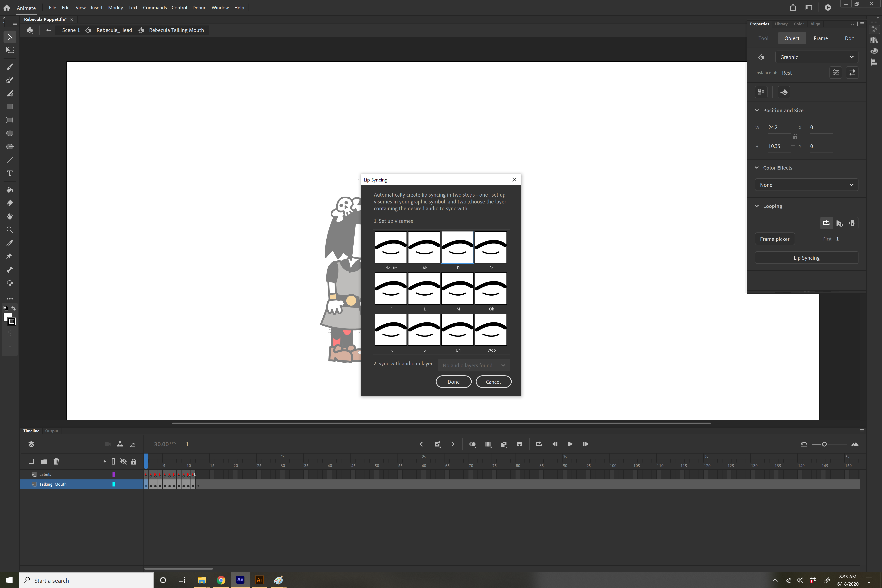Open the Color Effects None dropdown
The height and width of the screenshot is (588, 882).
point(806,185)
